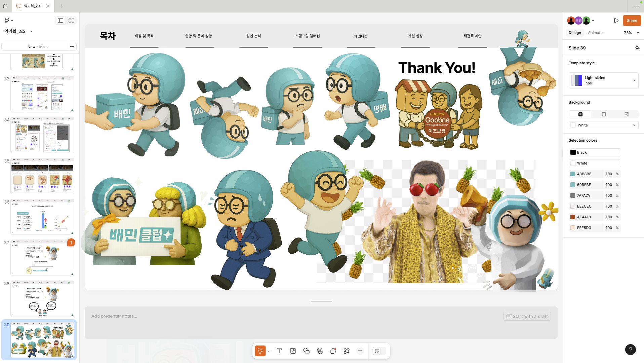Open the help question mark button
Image resolution: width=644 pixels, height=363 pixels.
coord(631,350)
